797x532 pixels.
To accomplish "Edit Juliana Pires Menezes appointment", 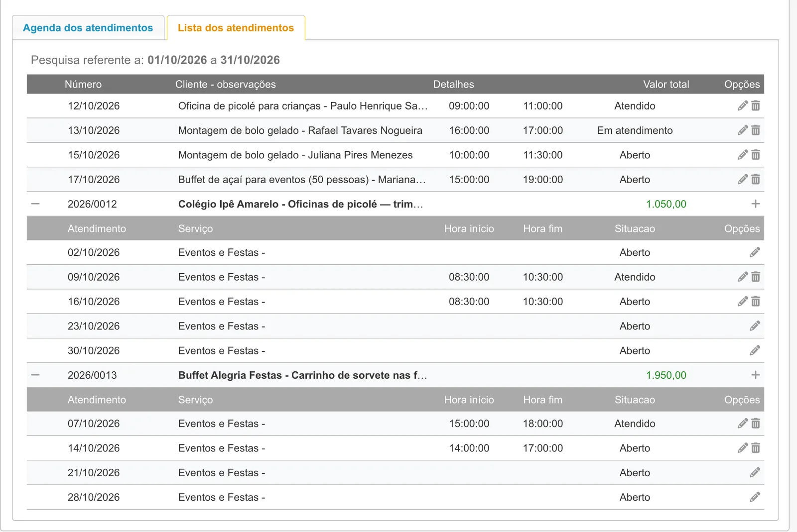I will pyautogui.click(x=743, y=155).
